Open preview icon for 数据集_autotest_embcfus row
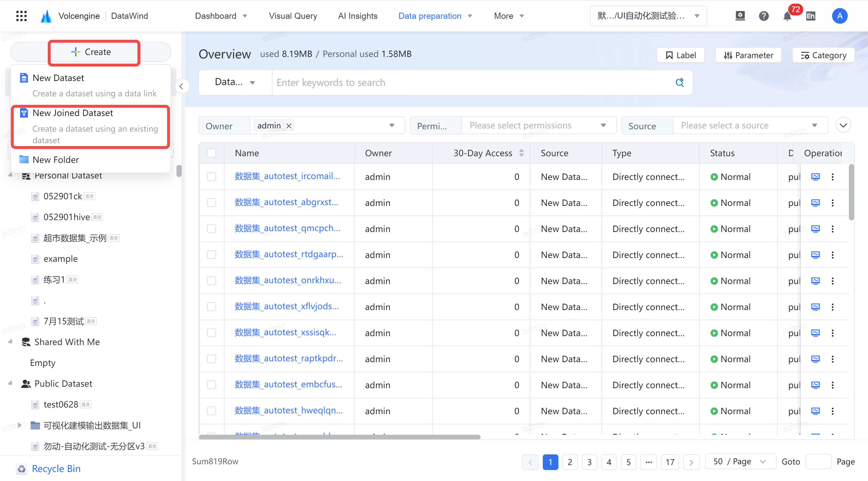Screen dimensions: 868x481 [x=815, y=385]
